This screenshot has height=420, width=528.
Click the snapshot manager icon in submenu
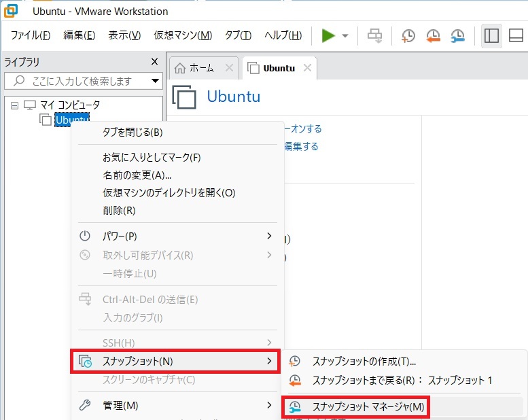point(295,407)
